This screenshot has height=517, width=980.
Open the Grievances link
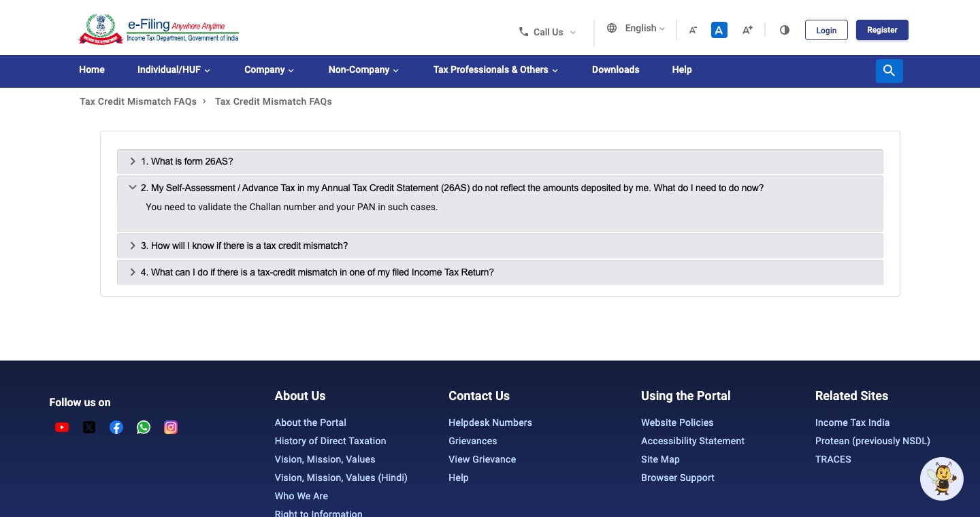(473, 441)
